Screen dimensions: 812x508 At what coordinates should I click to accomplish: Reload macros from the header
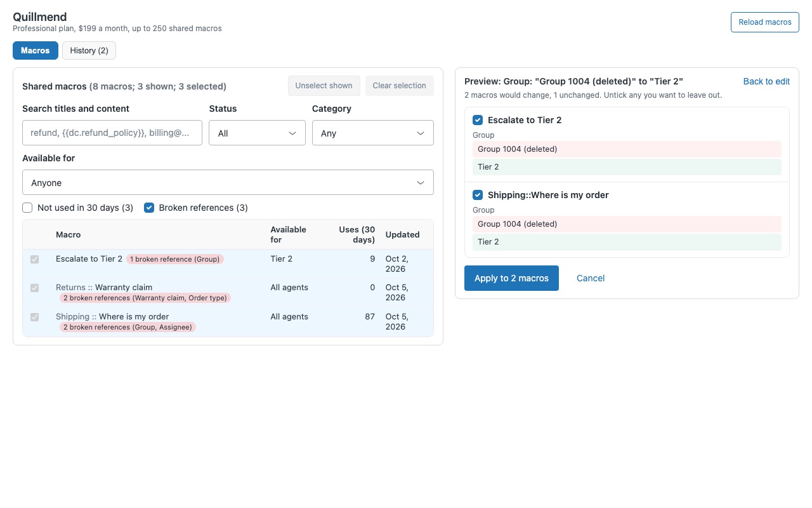[x=765, y=22]
